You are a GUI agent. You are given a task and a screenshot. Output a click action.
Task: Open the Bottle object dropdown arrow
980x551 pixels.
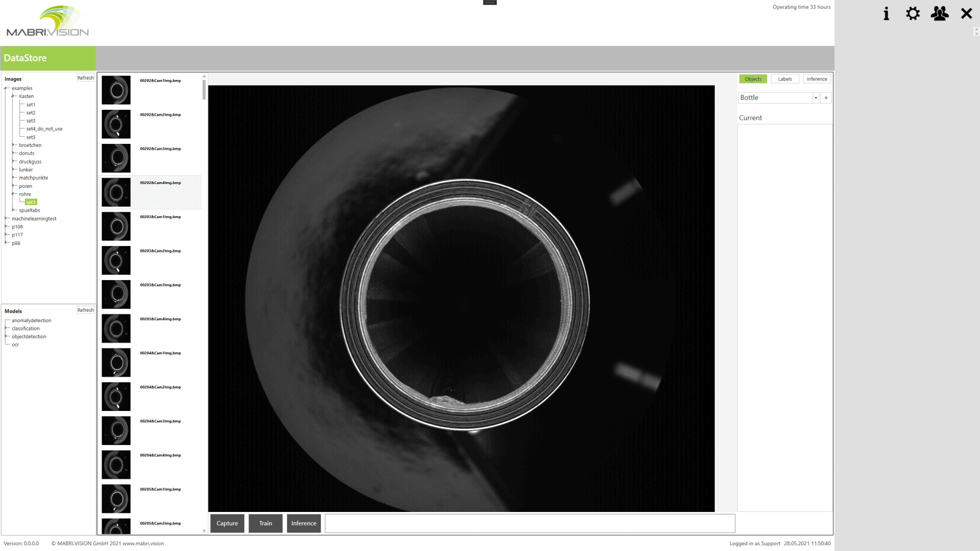pyautogui.click(x=816, y=98)
